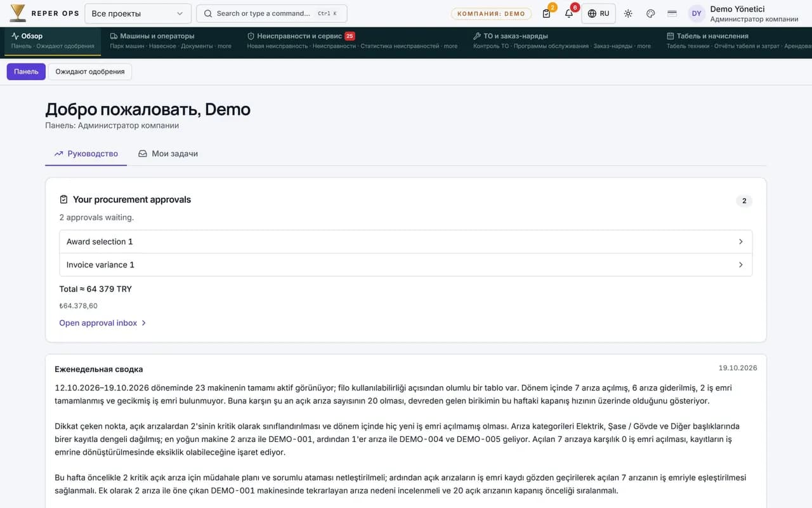Click the Reper Ops trophy logo
The height and width of the screenshot is (508, 812).
[18, 13]
